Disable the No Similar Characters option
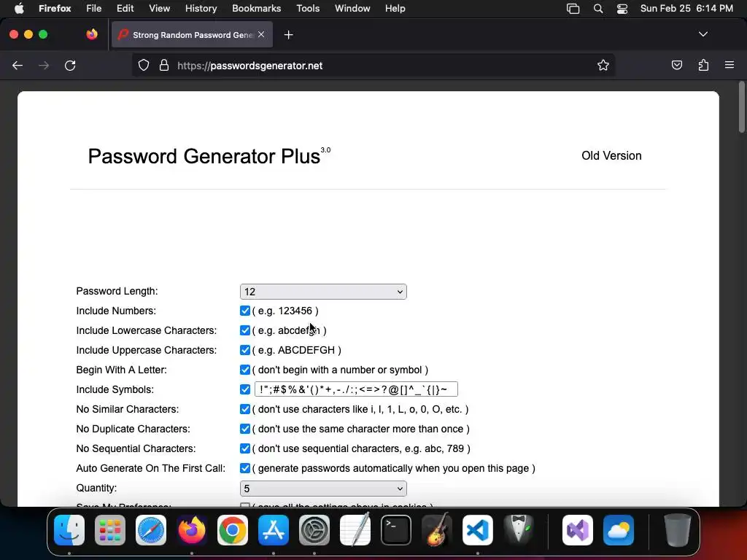747x560 pixels. coord(245,409)
